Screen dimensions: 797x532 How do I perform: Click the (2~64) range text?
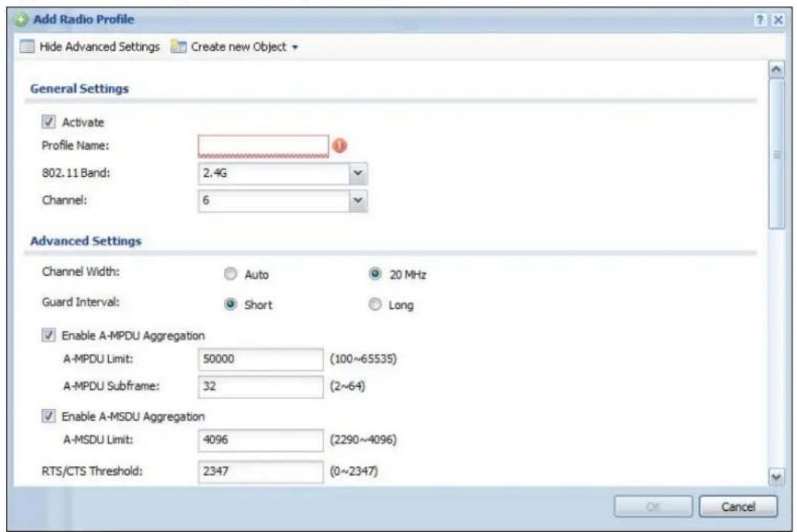click(347, 386)
